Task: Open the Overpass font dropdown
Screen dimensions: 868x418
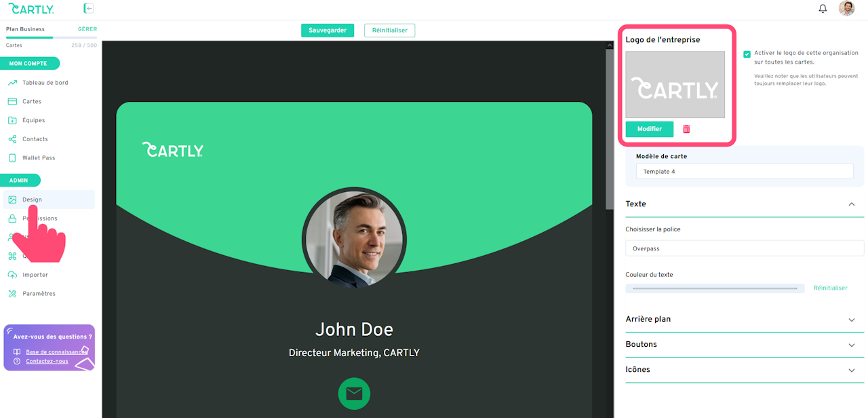Action: 745,248
